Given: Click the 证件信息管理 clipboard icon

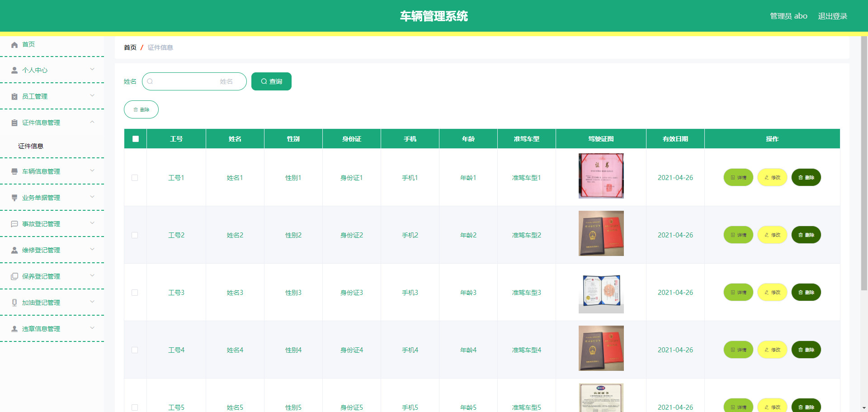Looking at the screenshot, I should (14, 123).
